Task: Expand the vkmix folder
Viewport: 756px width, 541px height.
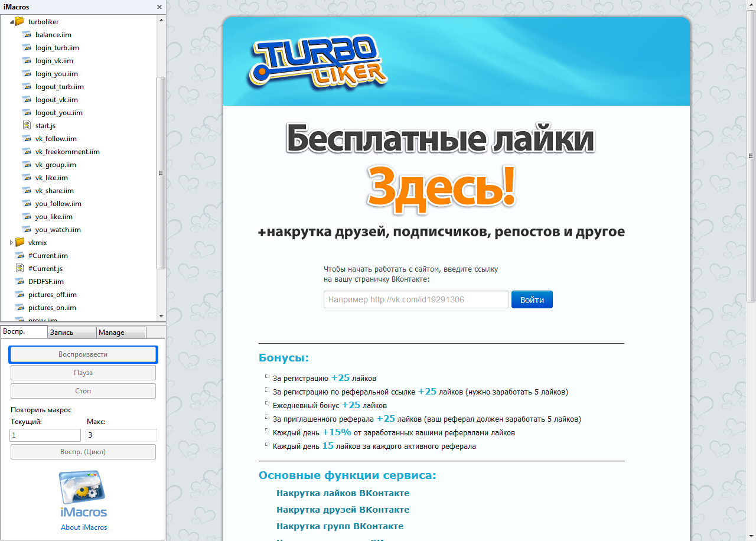Action: pos(11,242)
